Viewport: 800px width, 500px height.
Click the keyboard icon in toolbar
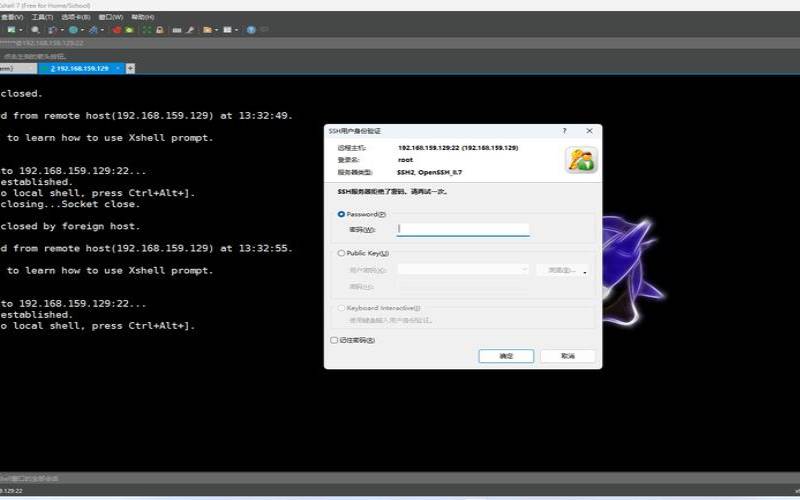177,30
